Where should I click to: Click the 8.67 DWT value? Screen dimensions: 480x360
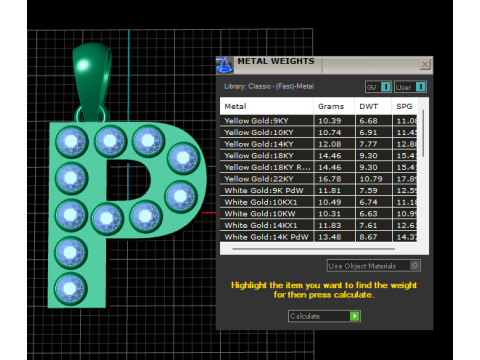coord(368,237)
